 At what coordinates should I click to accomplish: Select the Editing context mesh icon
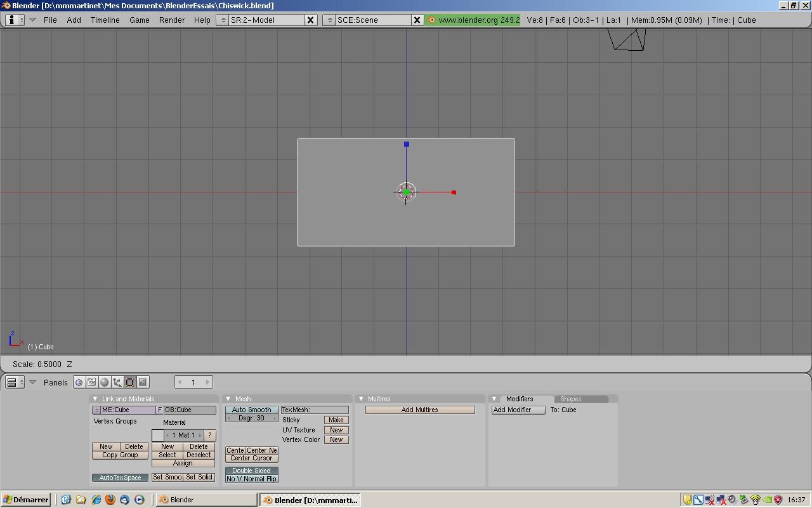coord(129,382)
